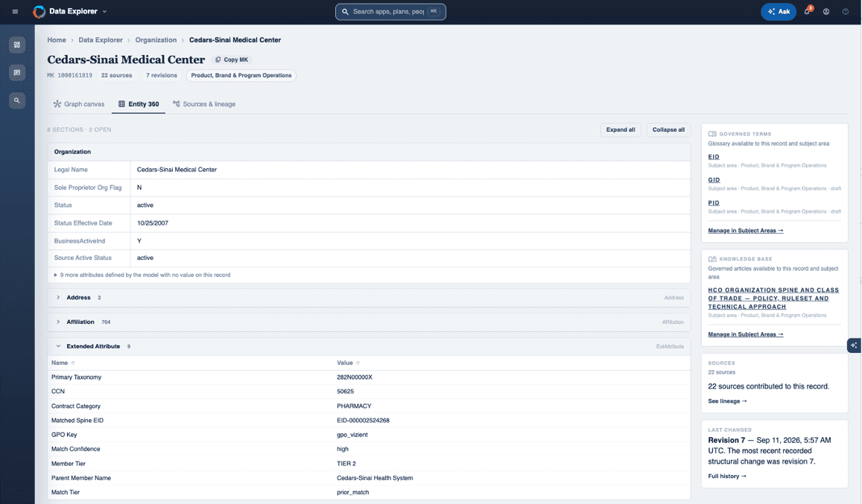Switch to the Sources & lineage tab

(204, 104)
